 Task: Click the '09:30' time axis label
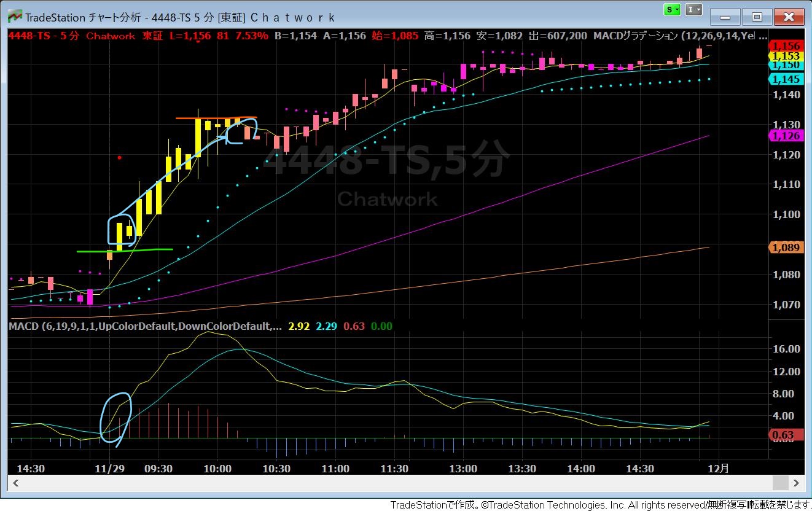158,469
